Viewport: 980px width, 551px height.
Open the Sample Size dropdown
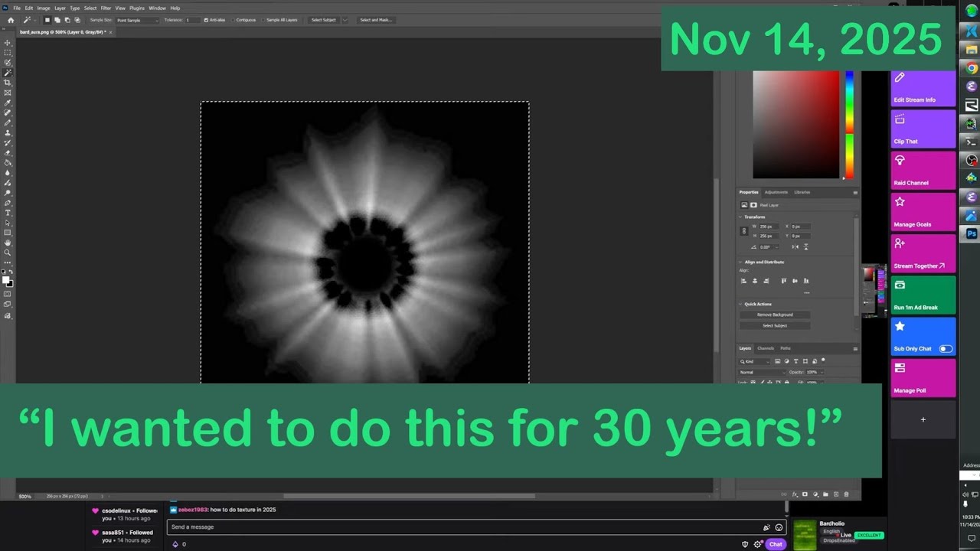137,20
